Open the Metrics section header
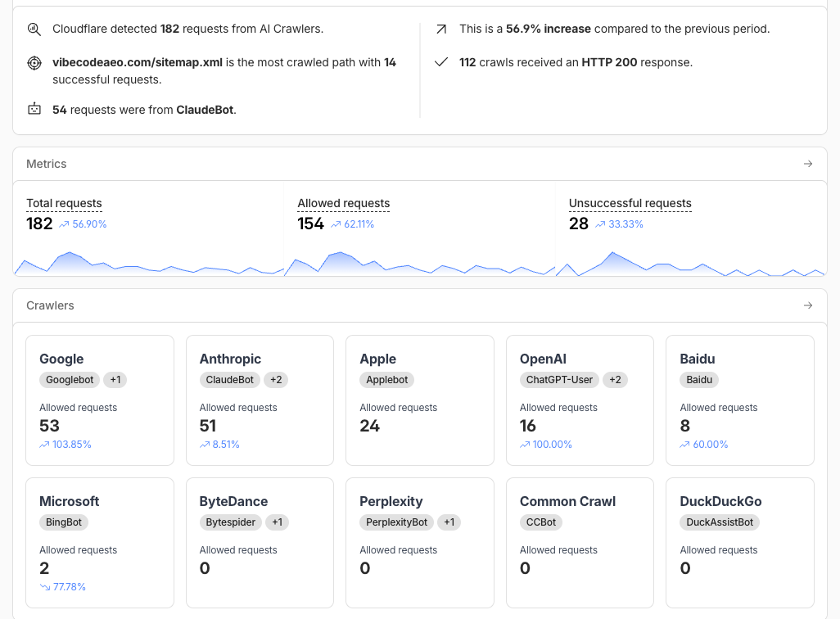Screen dimensions: 840x619 point(419,164)
